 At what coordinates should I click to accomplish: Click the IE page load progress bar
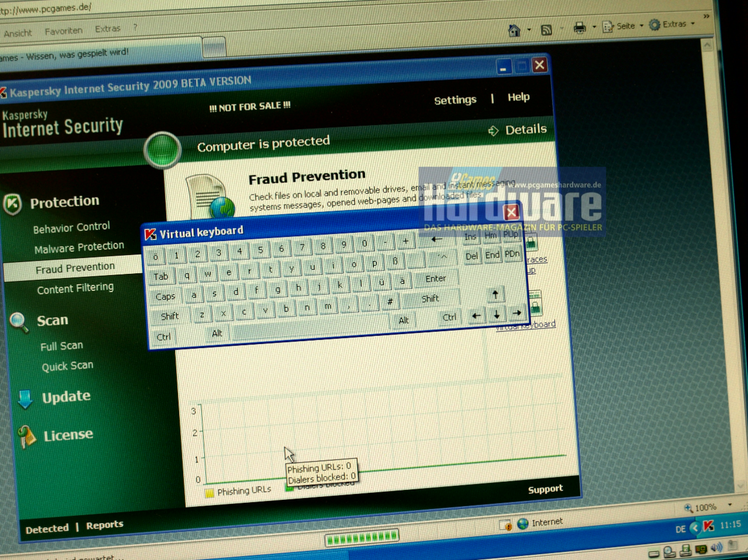(362, 537)
